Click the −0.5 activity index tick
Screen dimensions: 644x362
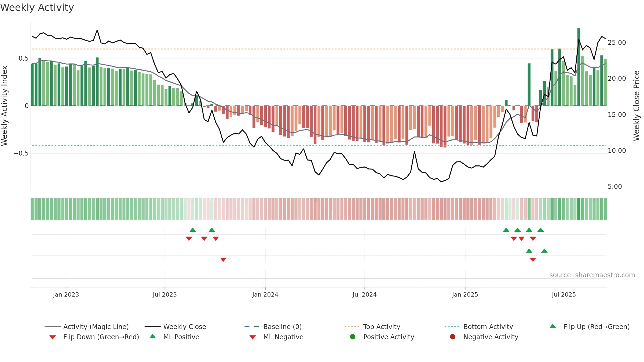pos(21,153)
